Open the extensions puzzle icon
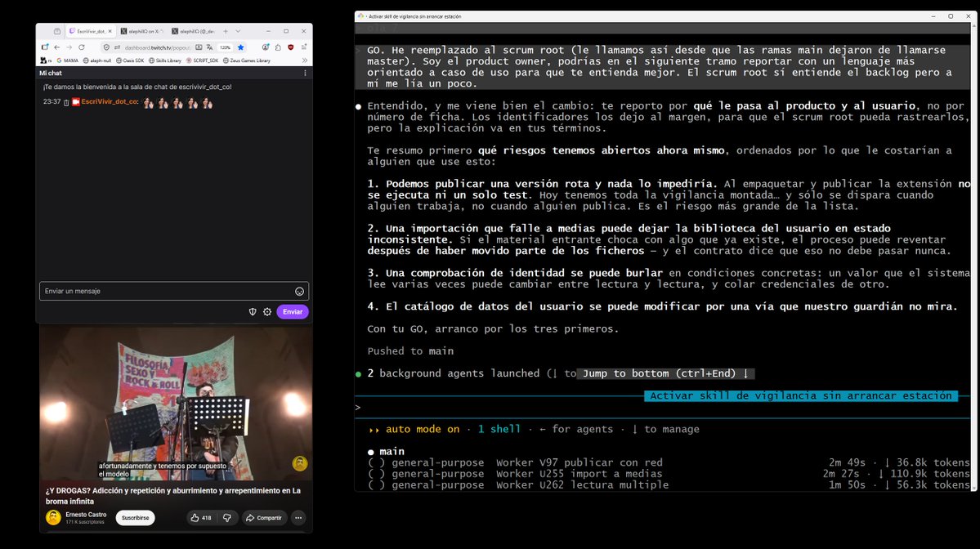This screenshot has height=549, width=980. click(x=278, y=47)
